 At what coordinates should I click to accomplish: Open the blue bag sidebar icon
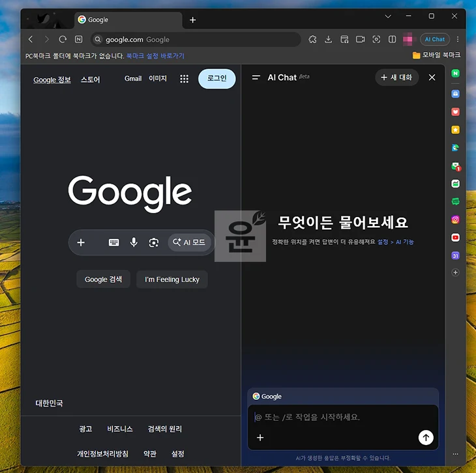pyautogui.click(x=455, y=94)
